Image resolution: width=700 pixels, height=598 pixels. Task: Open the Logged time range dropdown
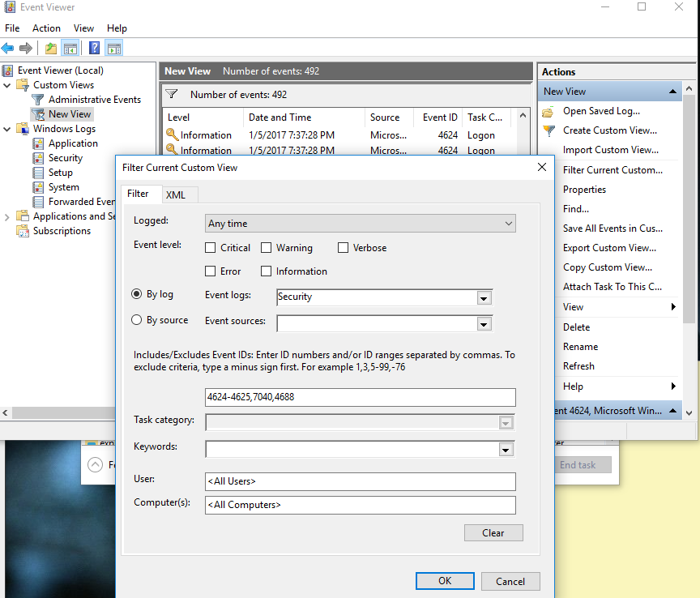click(360, 224)
